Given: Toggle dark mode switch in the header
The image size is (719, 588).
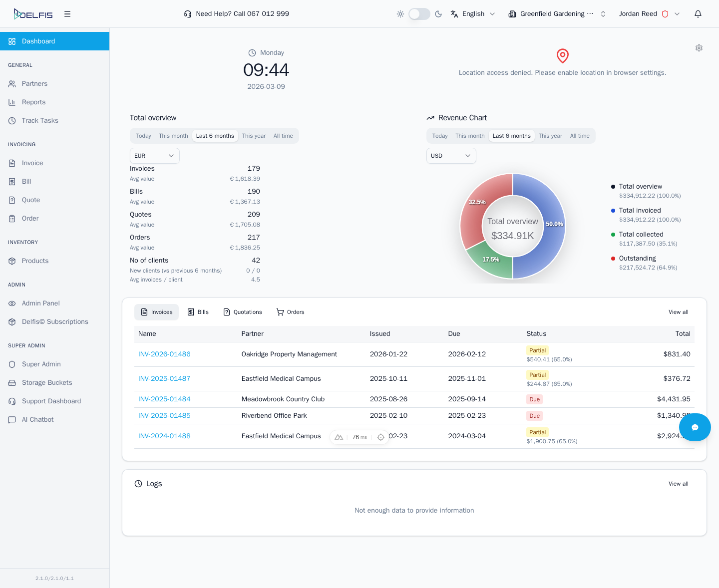Looking at the screenshot, I should coord(419,13).
